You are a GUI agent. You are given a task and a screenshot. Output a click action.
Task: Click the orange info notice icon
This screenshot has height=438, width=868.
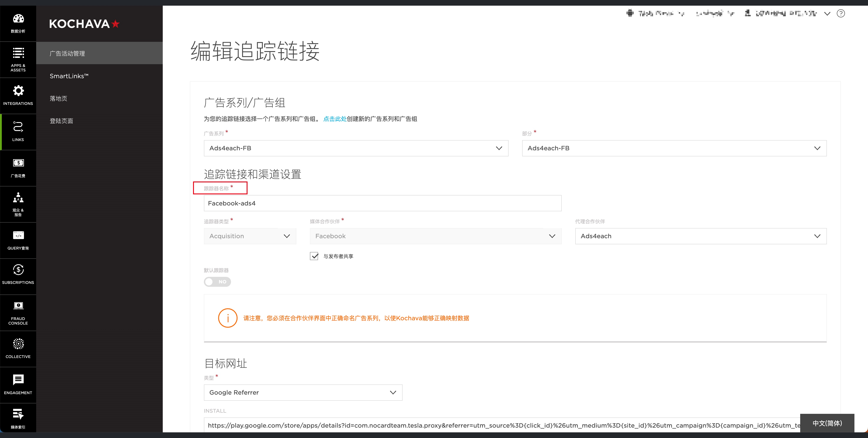click(228, 318)
